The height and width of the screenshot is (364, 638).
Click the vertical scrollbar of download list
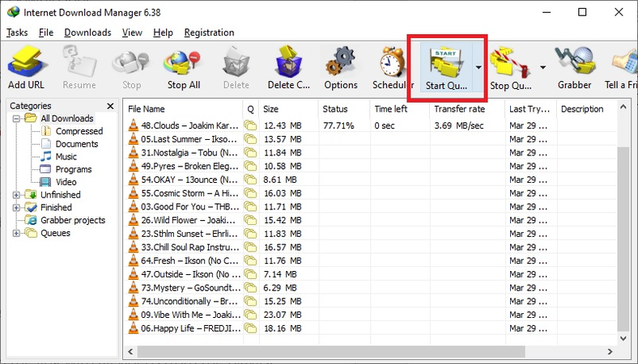[623, 243]
